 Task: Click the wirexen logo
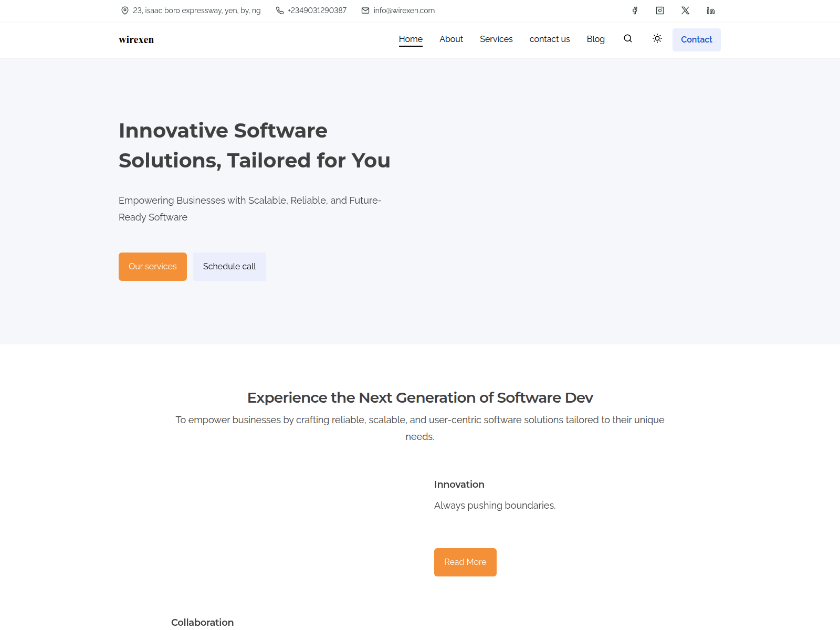pyautogui.click(x=136, y=40)
